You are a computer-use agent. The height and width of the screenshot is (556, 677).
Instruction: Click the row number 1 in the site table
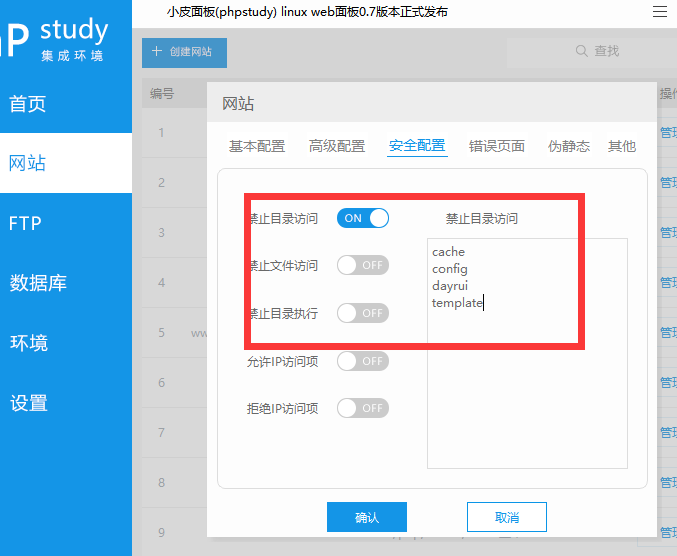[161, 133]
